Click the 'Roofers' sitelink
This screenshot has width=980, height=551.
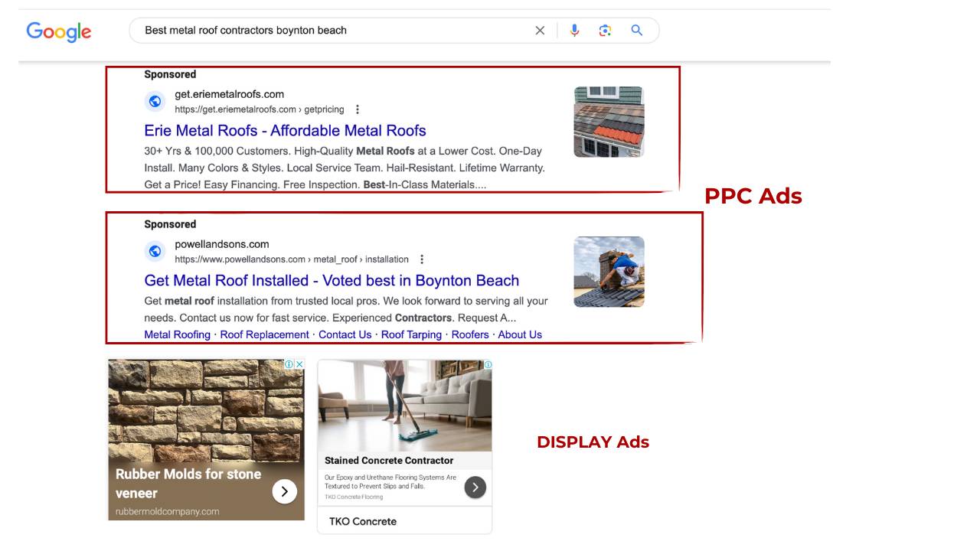coord(470,334)
